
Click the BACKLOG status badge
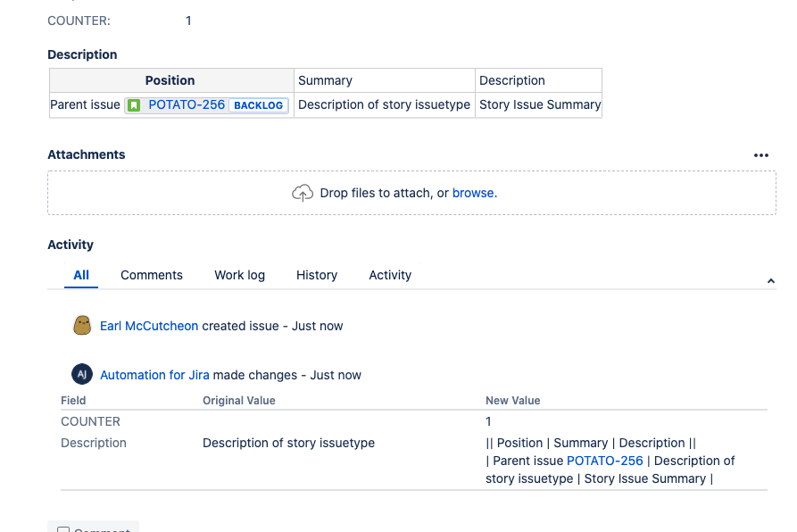coord(258,105)
